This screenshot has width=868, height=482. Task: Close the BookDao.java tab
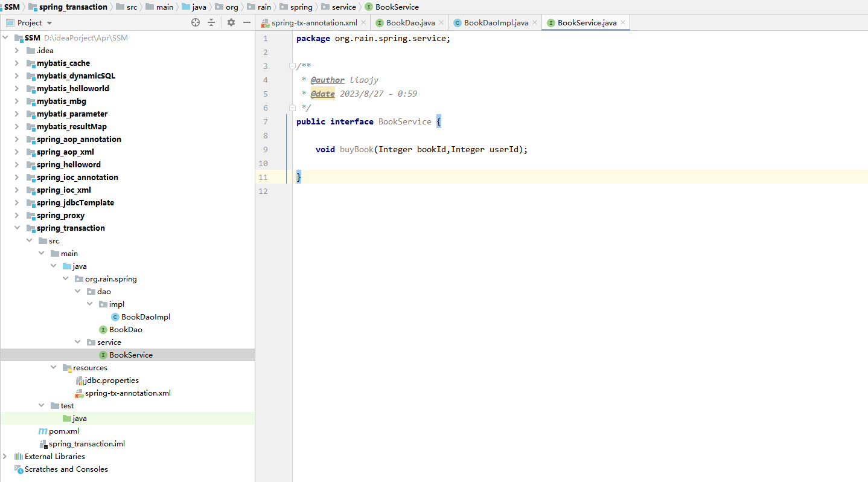coord(441,23)
